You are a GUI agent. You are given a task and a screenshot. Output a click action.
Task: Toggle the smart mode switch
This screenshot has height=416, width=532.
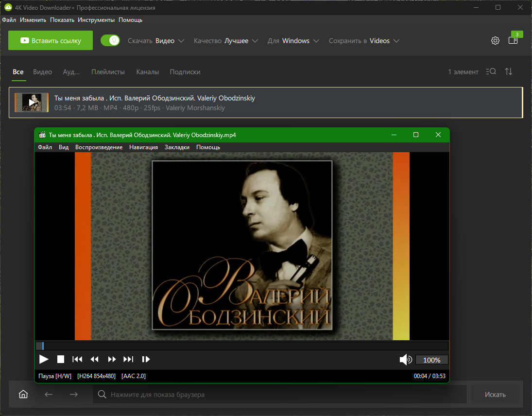pyautogui.click(x=110, y=41)
